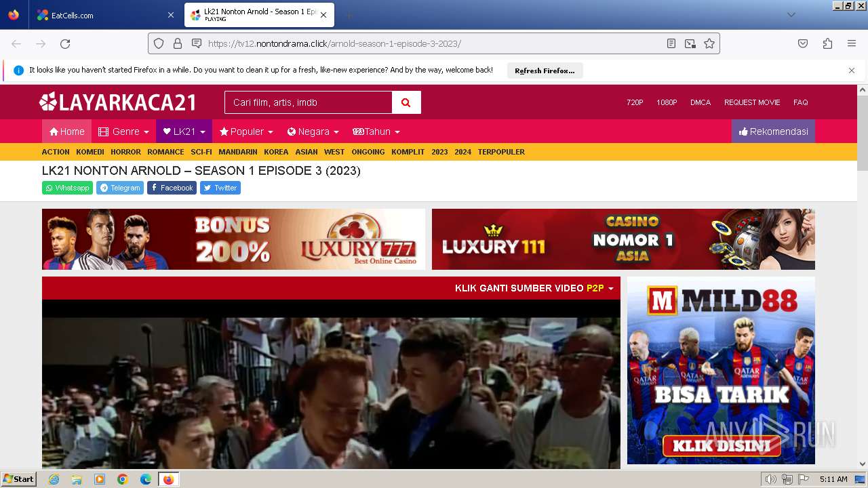Click the address bar URL field
This screenshot has height=488, width=868.
click(434, 43)
